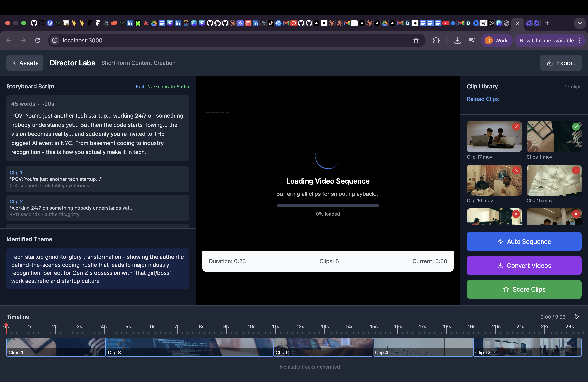Screen dimensions: 588x382
Task: Toggle red X badge on Clip 17.mov
Action: click(x=516, y=127)
